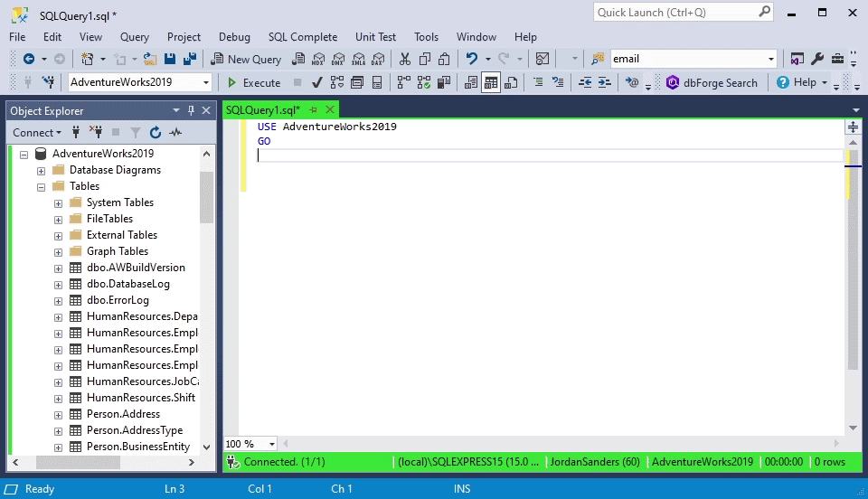Pin the Object Explorer panel
This screenshot has height=499, width=868.
[191, 110]
